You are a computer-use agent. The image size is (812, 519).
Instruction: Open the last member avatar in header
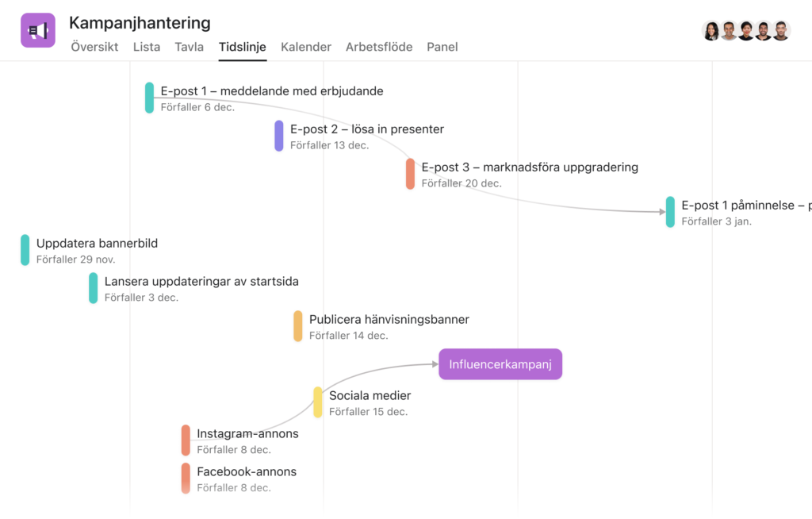click(781, 31)
